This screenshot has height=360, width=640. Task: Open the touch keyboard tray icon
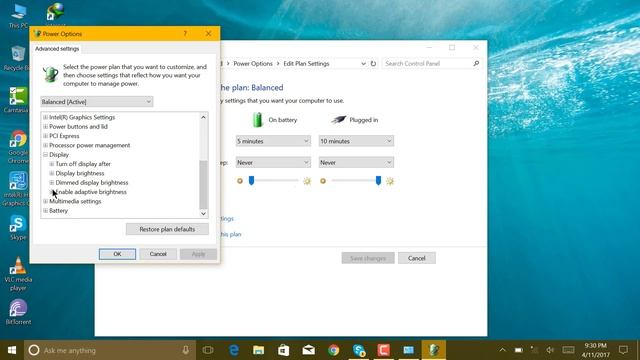pyautogui.click(x=568, y=350)
